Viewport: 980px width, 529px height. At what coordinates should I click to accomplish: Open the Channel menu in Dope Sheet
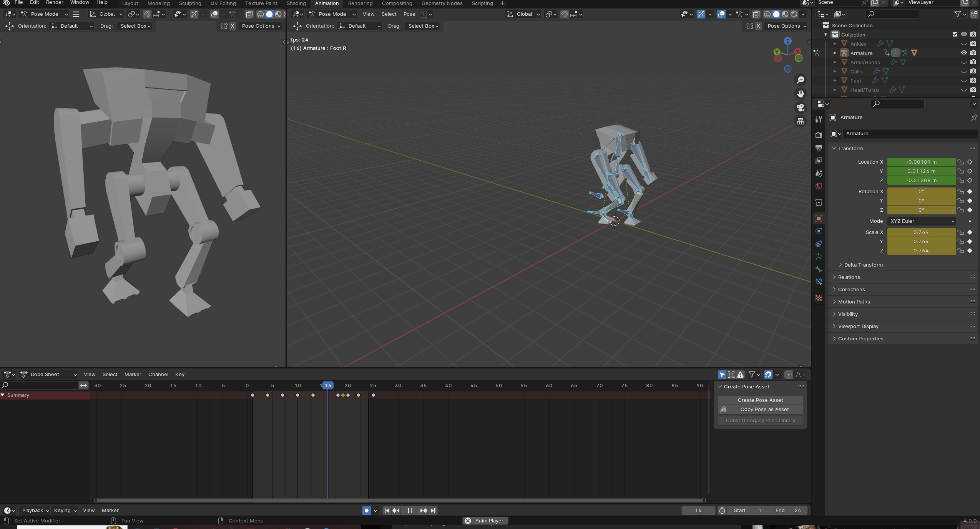pyautogui.click(x=158, y=375)
